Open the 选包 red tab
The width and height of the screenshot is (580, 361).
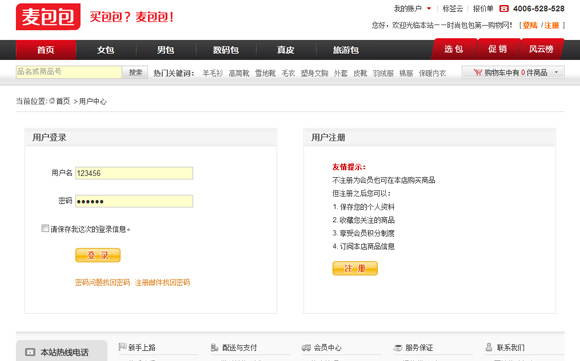tap(454, 49)
